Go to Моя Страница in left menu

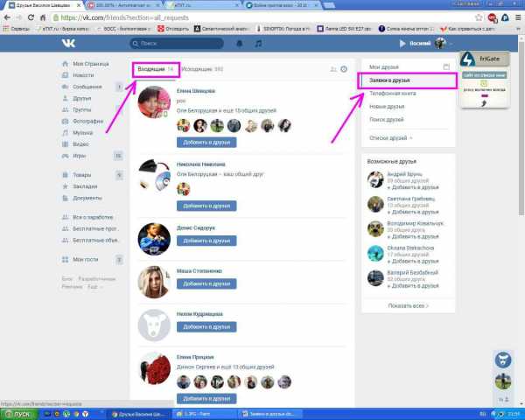coord(90,64)
